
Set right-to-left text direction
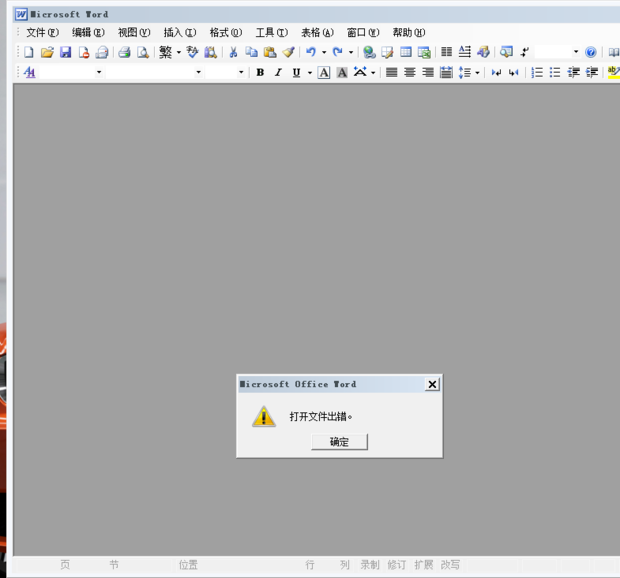[514, 72]
